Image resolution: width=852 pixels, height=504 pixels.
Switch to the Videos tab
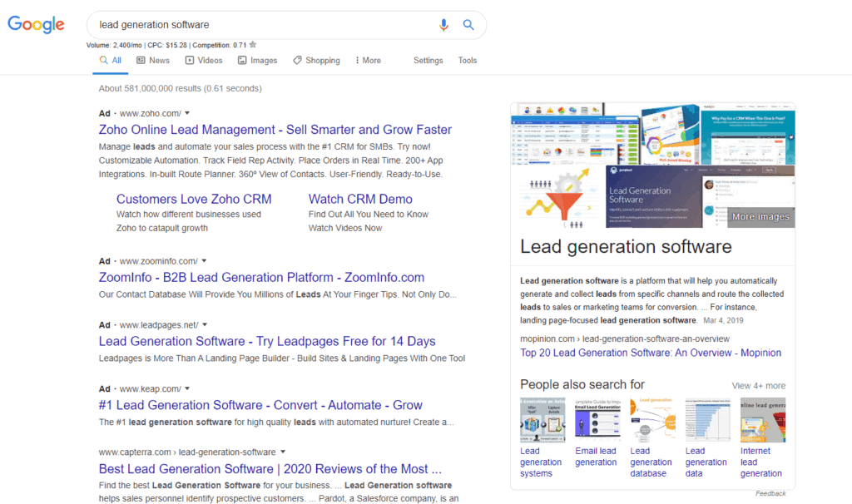point(204,60)
